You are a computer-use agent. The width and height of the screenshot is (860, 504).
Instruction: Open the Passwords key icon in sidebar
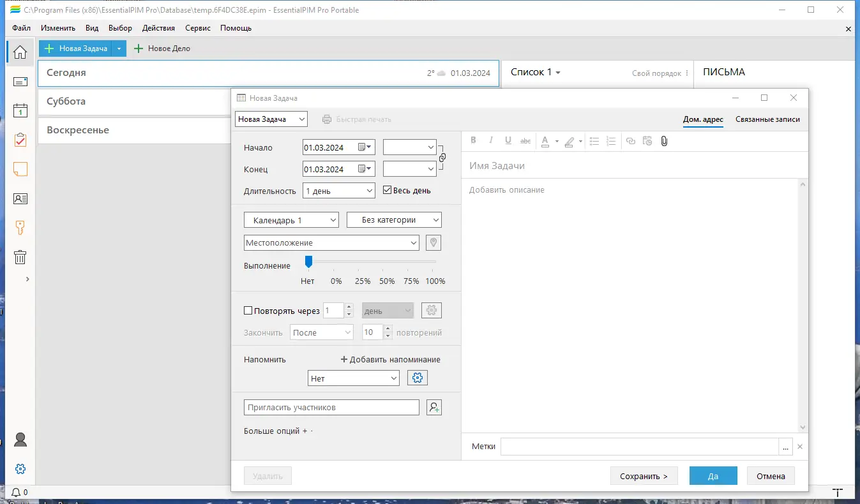pos(20,228)
